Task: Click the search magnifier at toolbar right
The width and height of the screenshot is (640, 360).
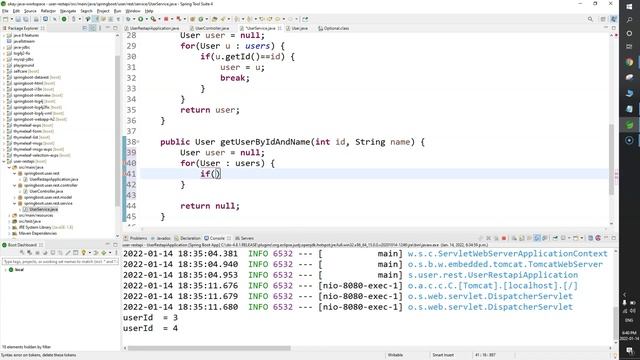Action: pyautogui.click(x=590, y=19)
